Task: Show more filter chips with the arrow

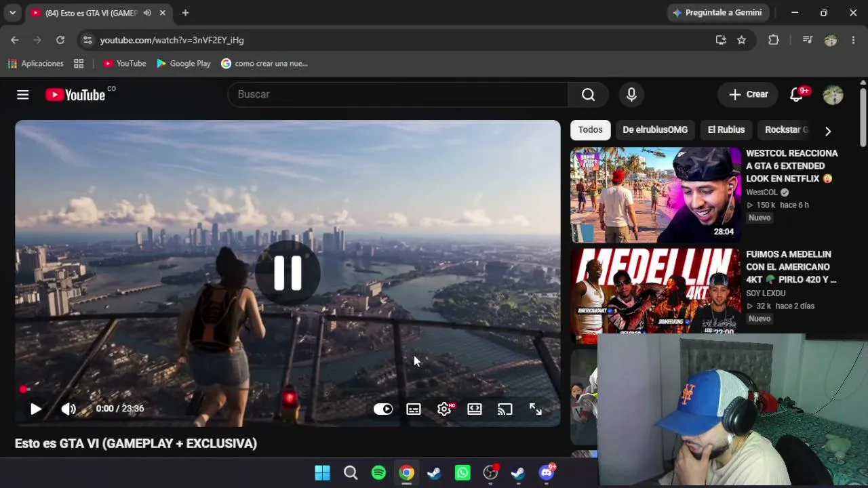Action: pos(827,131)
